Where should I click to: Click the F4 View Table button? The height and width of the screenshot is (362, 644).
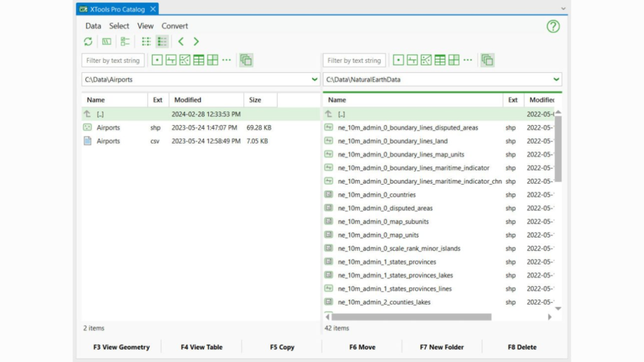[201, 347]
